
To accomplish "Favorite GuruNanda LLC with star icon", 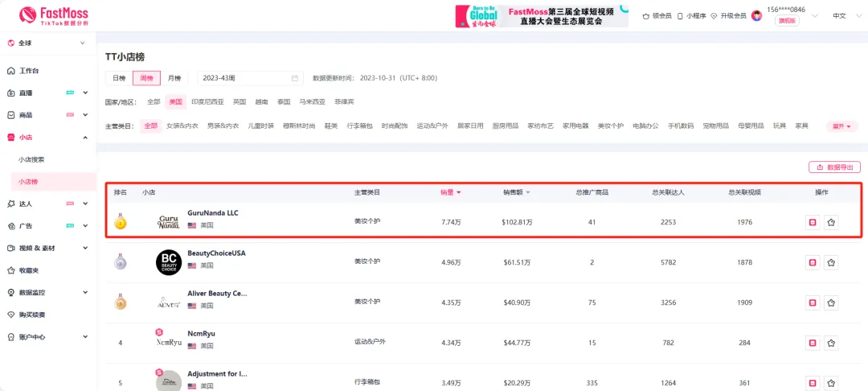I will [x=831, y=223].
